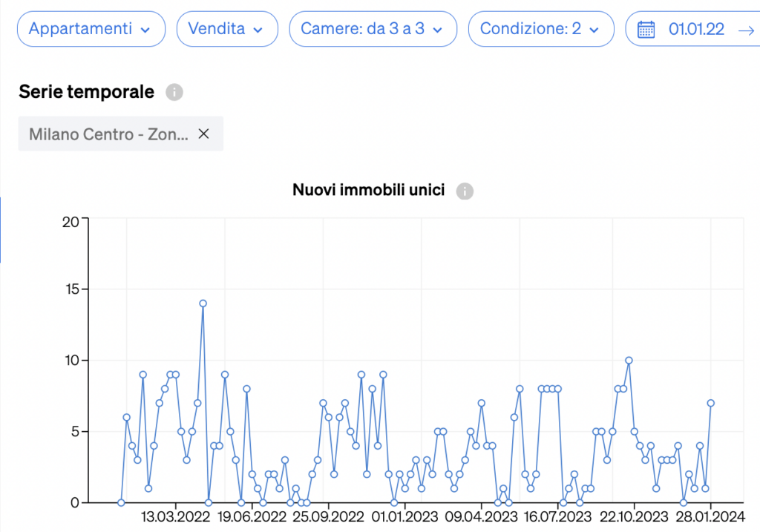Show info tooltip for Serie temporale
The height and width of the screenshot is (532, 760).
tap(174, 92)
